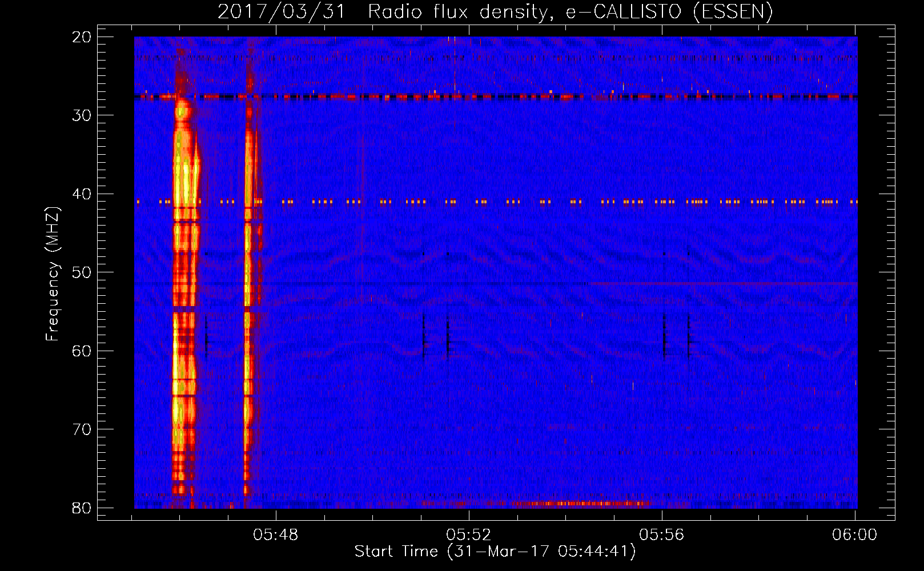
Task: Click the 30 frequency tick label
Action: (82, 115)
